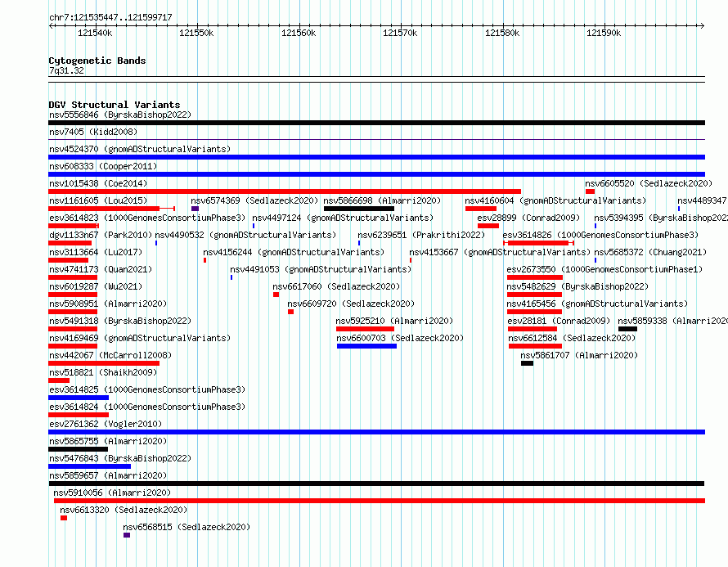Open nsv6617060 (Sedlazeck2020) label
Screen dimensions: 728x567
(336, 286)
